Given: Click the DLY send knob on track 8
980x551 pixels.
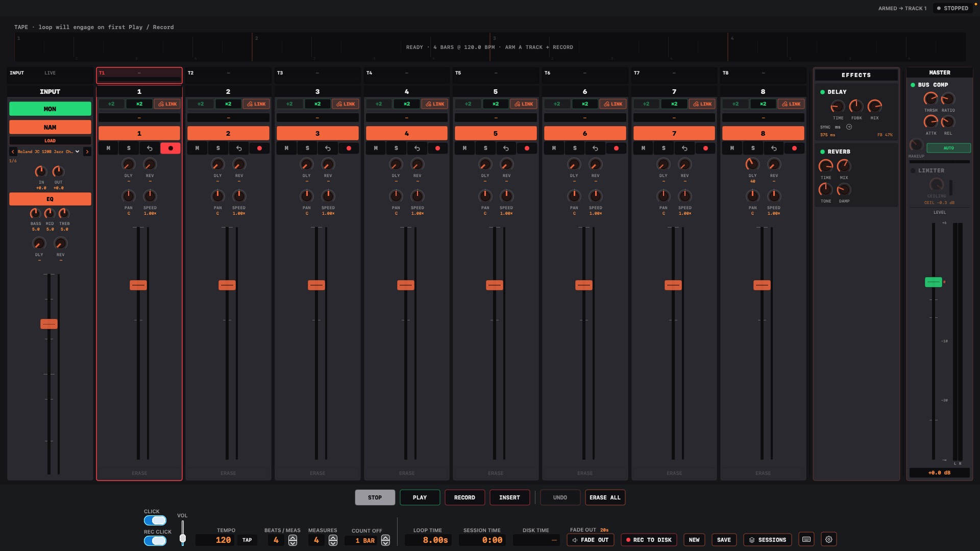Looking at the screenshot, I should pos(752,164).
